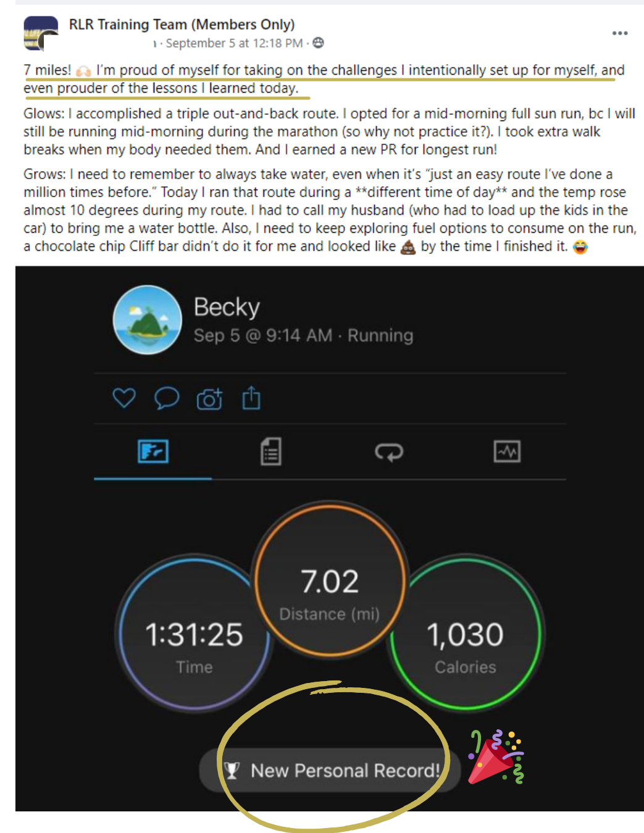
Task: Open the laps loop tab
Action: [389, 452]
